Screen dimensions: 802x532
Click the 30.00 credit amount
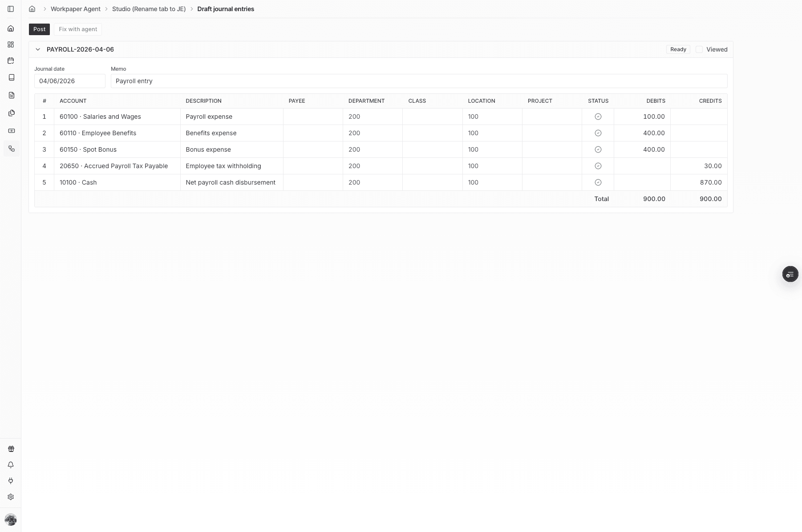pyautogui.click(x=713, y=166)
